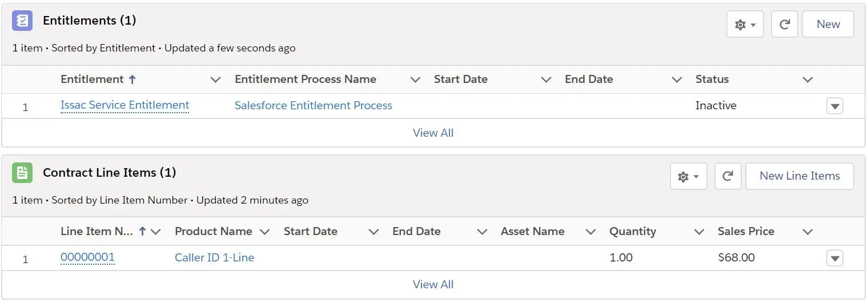Expand the Status column menu
Viewport: 868px width, 306px height.
[x=807, y=80]
